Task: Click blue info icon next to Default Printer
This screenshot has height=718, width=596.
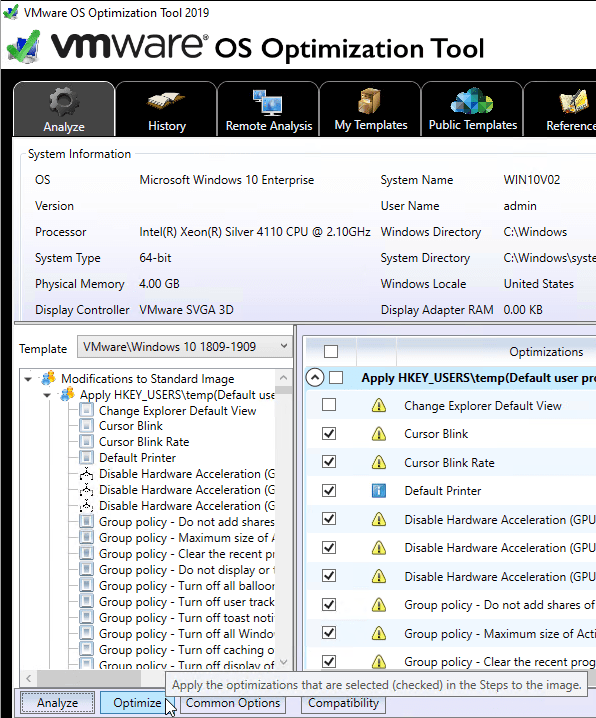Action: [379, 491]
